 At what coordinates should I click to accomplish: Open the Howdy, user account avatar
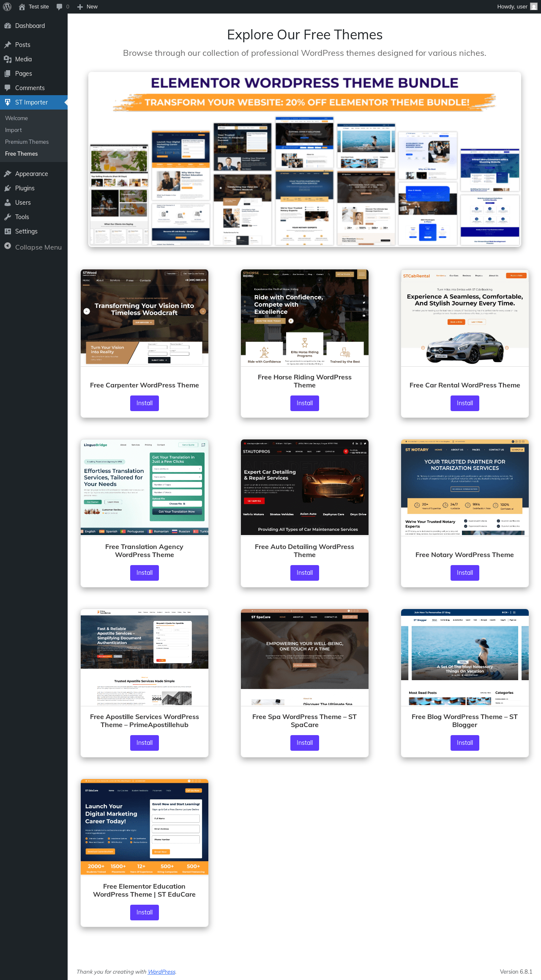[534, 7]
